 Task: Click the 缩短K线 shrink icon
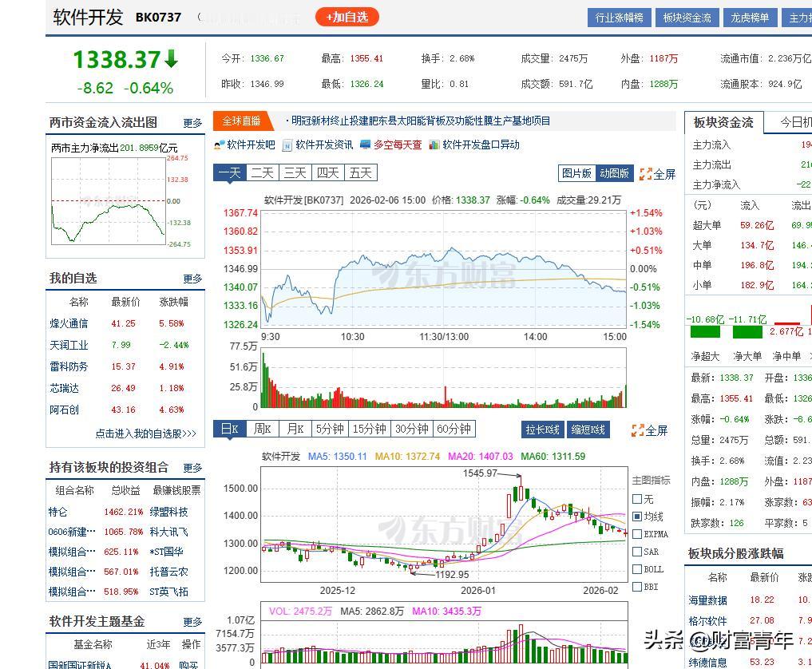588,430
